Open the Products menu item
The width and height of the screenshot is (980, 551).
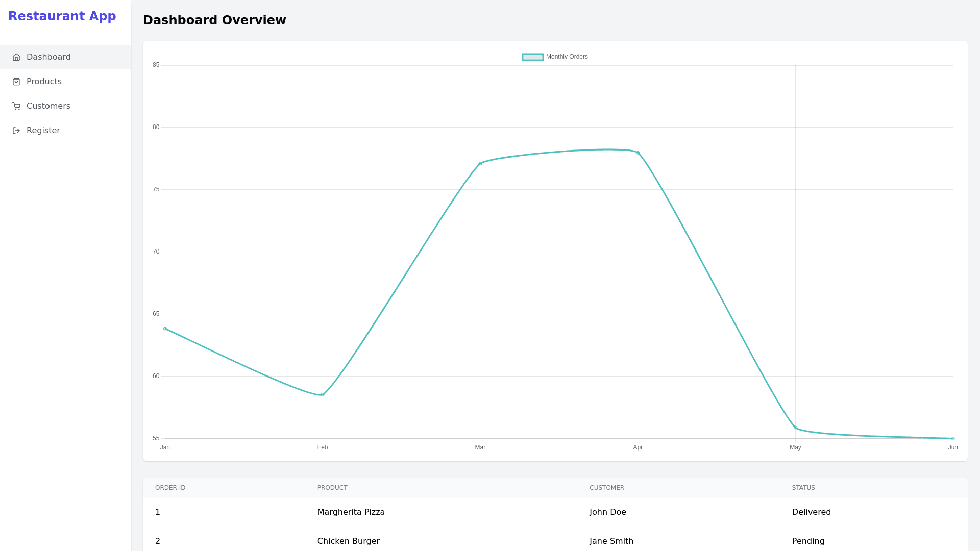(44, 82)
